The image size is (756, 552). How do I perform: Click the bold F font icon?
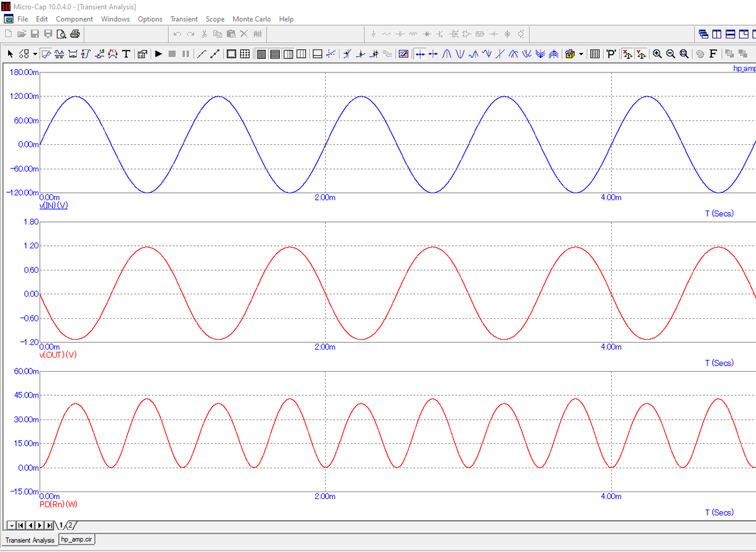pyautogui.click(x=713, y=54)
